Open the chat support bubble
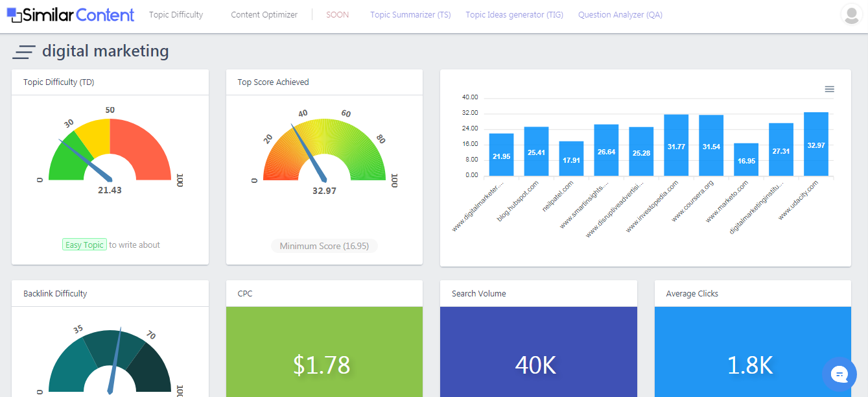Screen dimensions: 868x397 (x=839, y=374)
